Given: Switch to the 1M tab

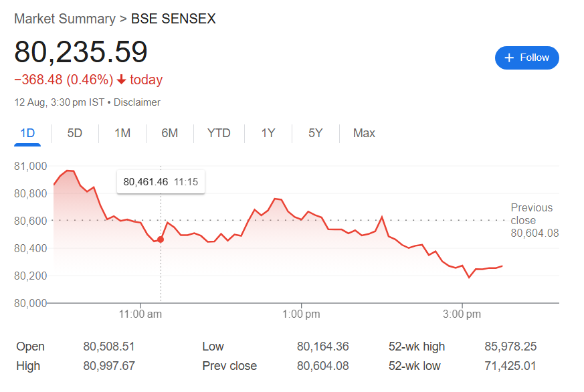Looking at the screenshot, I should [x=122, y=133].
